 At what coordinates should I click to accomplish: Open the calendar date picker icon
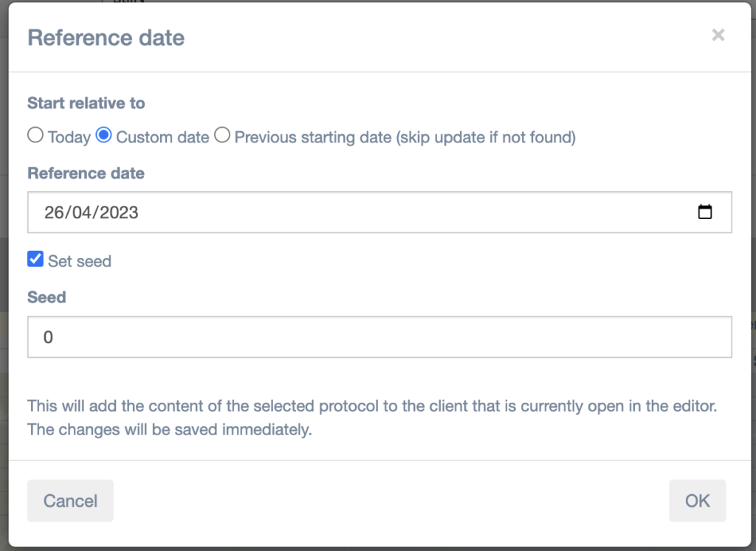[x=705, y=212]
